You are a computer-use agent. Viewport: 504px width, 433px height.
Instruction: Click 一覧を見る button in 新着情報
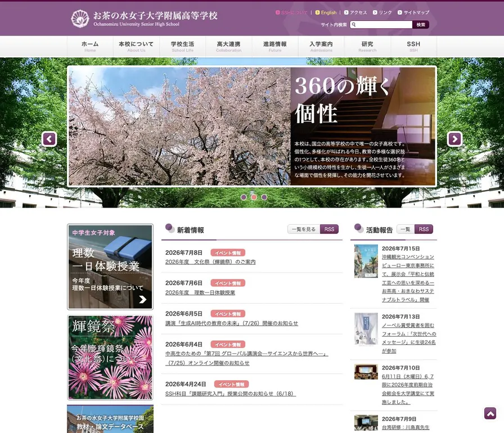click(x=304, y=229)
